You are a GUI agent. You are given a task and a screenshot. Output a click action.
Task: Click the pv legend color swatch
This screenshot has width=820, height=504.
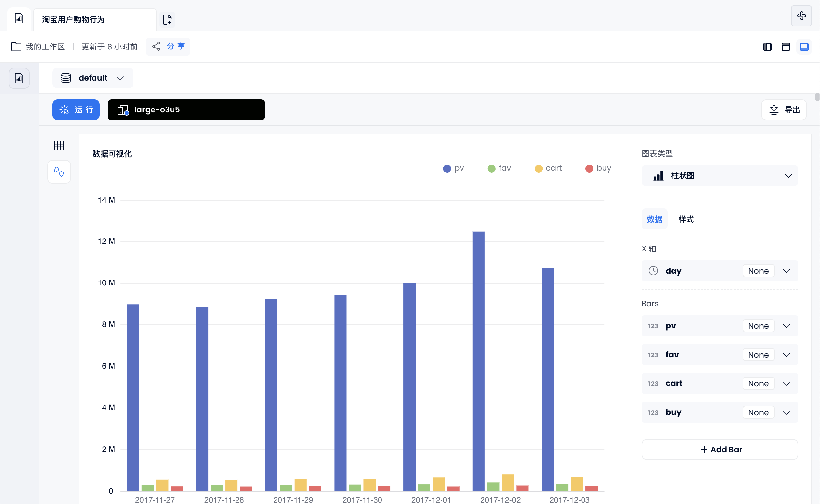tap(446, 168)
